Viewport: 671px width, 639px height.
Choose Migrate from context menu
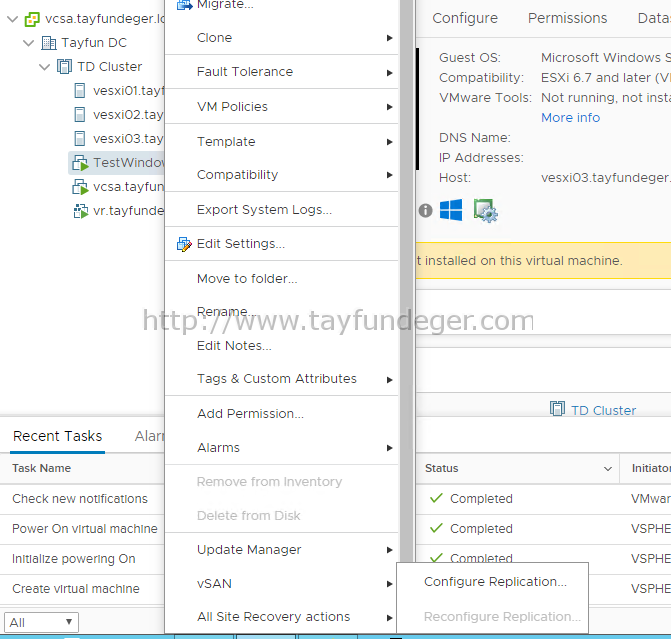(281, 5)
